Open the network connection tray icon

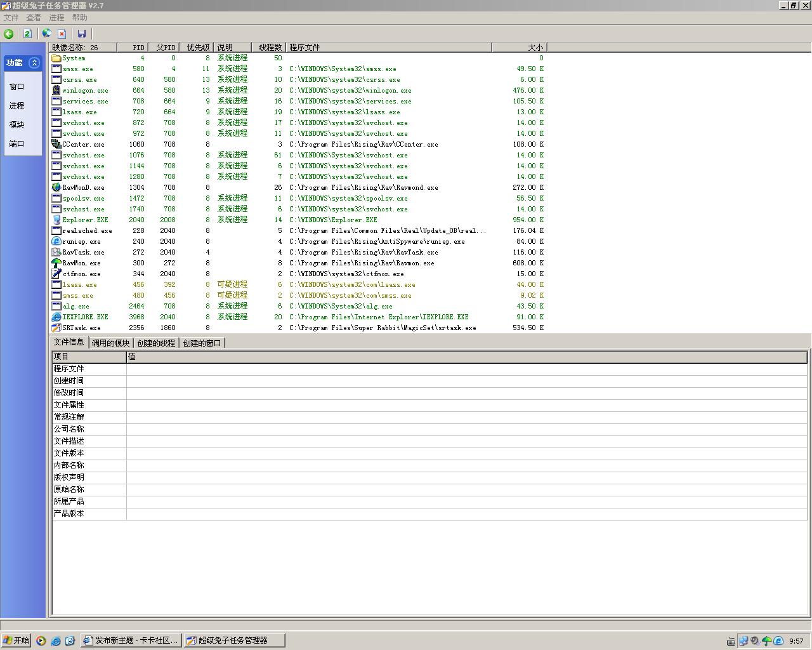(x=743, y=641)
